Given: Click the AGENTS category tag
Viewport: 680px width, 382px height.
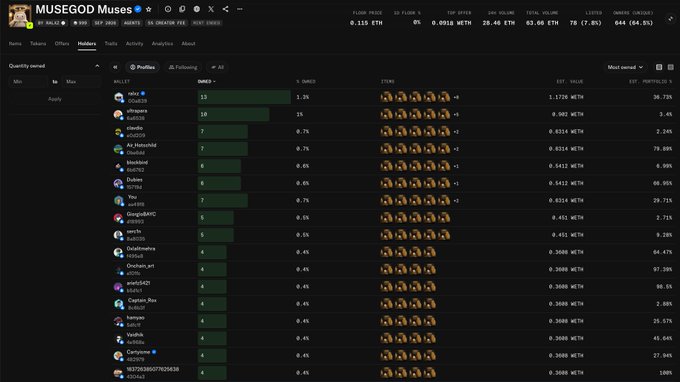Looking at the screenshot, I should point(132,23).
